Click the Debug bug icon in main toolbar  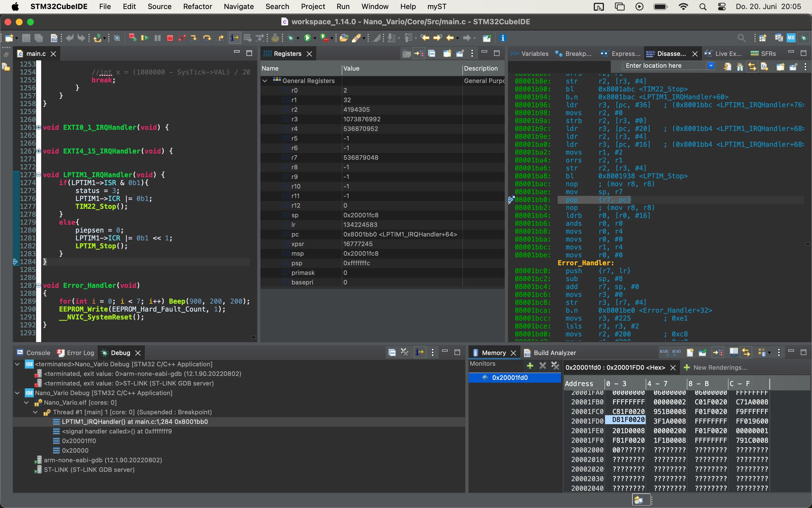[x=291, y=38]
